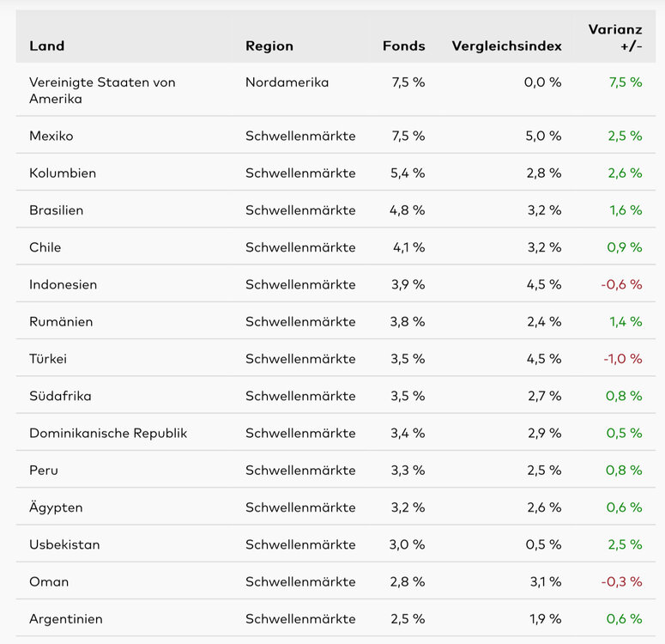
Task: Select the Rumänien row label
Action: [x=61, y=322]
